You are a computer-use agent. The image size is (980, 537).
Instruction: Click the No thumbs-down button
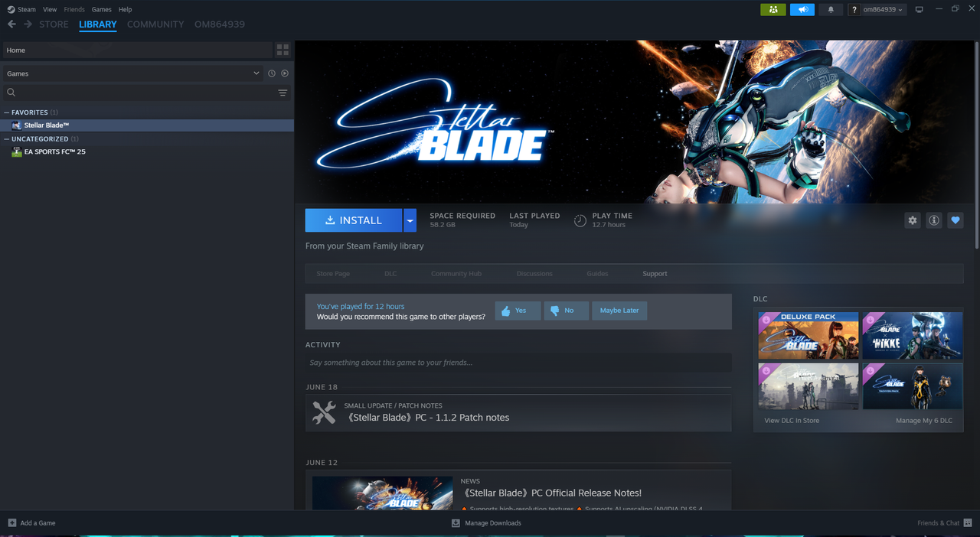566,311
